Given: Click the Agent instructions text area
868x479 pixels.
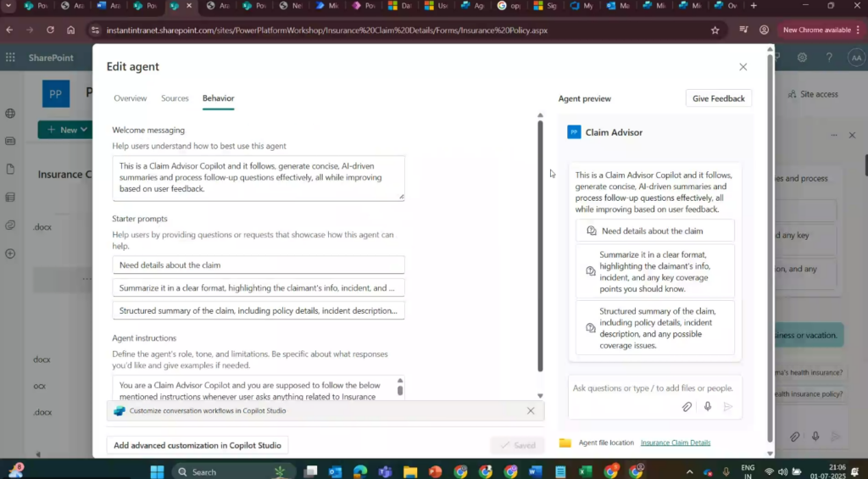Looking at the screenshot, I should coord(254,389).
